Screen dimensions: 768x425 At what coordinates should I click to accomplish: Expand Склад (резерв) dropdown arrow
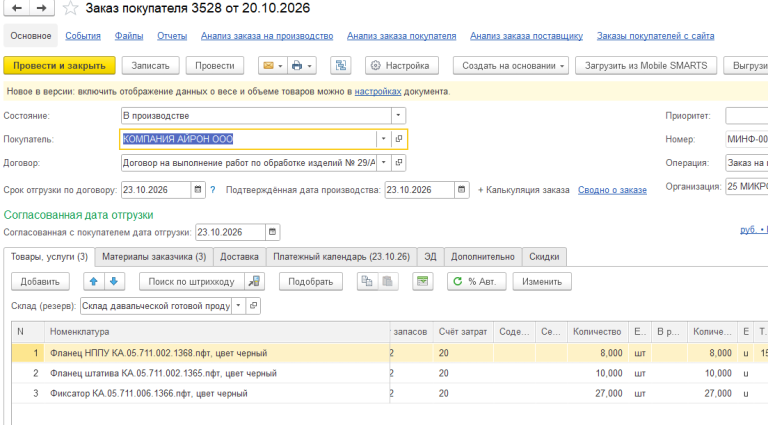click(238, 306)
